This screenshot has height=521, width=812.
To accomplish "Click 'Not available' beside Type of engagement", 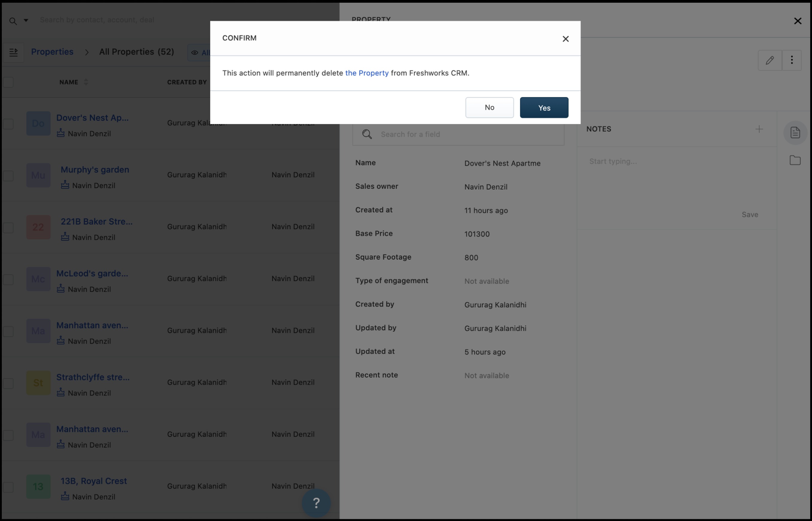I will pyautogui.click(x=487, y=281).
